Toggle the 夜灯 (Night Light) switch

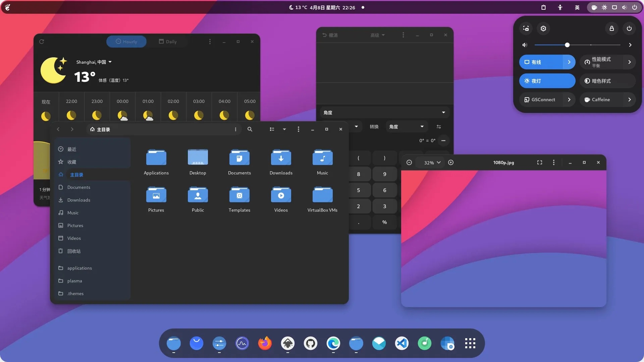tap(547, 81)
